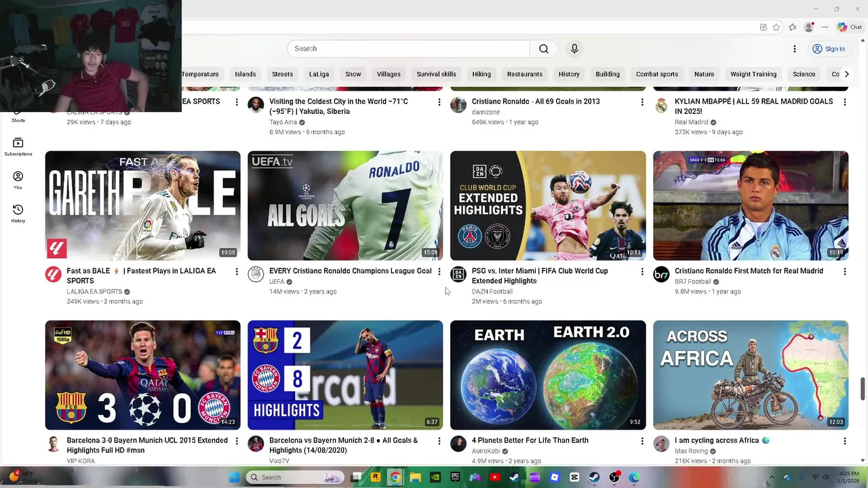Start voice search with microphone icon
Screen dimensions: 868x488
tap(574, 49)
